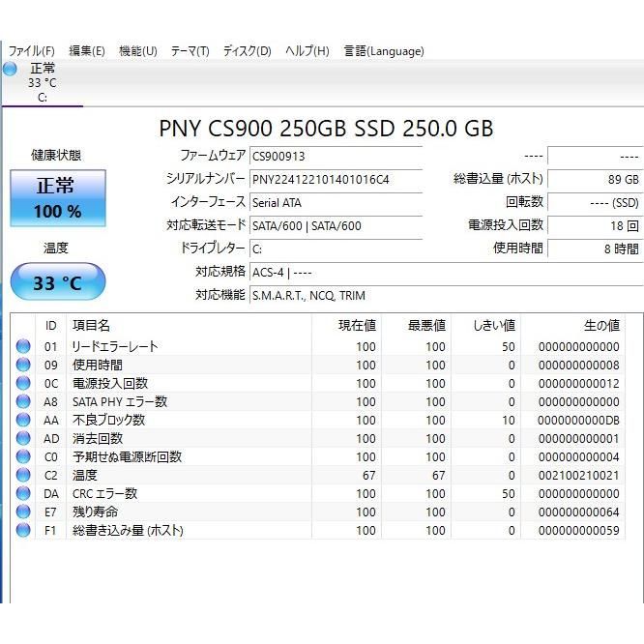644x644 pixels.
Task: Click raw value 000000000064
Action: tap(578, 512)
